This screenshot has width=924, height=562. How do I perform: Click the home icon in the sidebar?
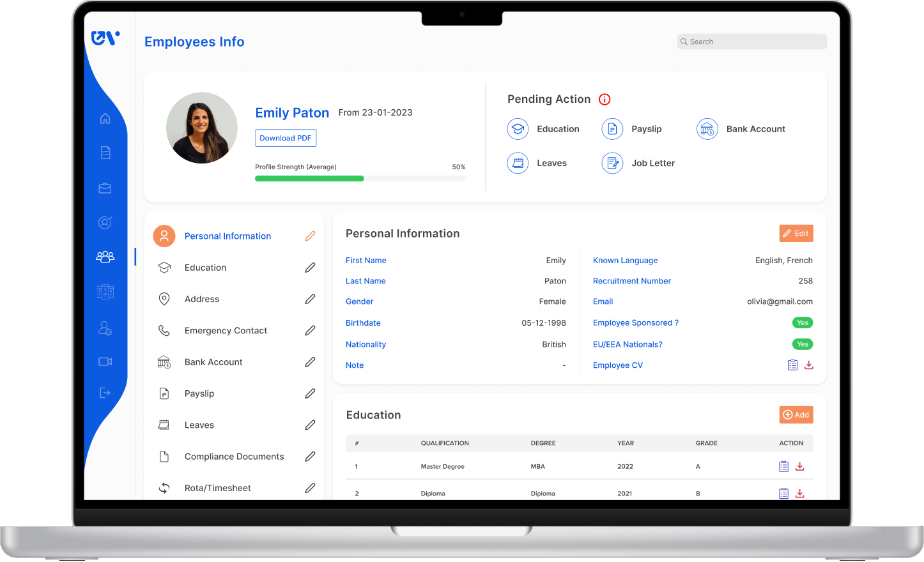click(x=105, y=119)
